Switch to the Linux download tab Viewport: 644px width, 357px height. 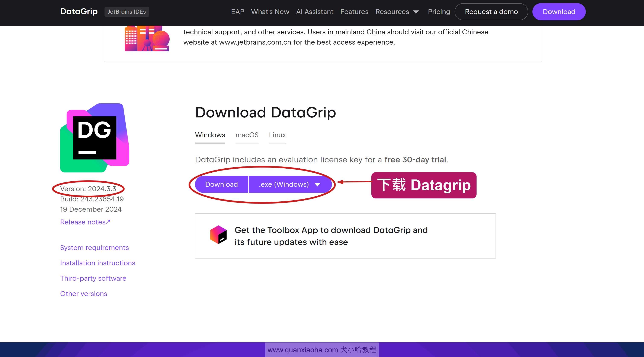277,135
